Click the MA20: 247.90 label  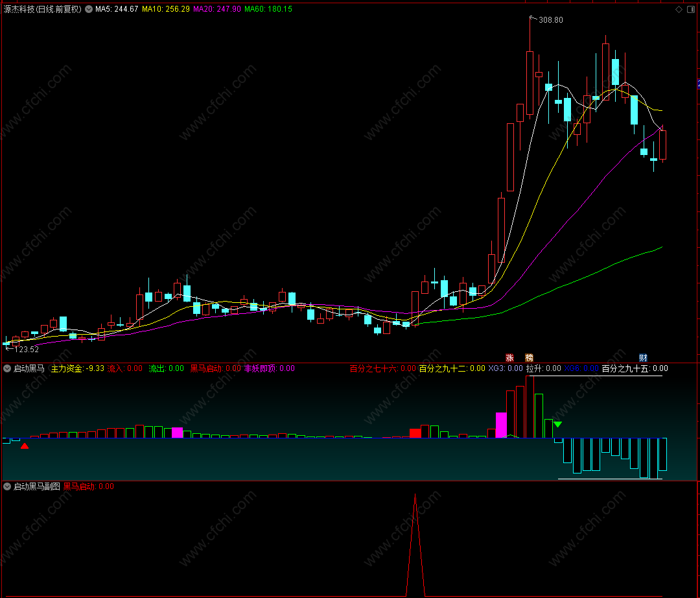pos(217,9)
